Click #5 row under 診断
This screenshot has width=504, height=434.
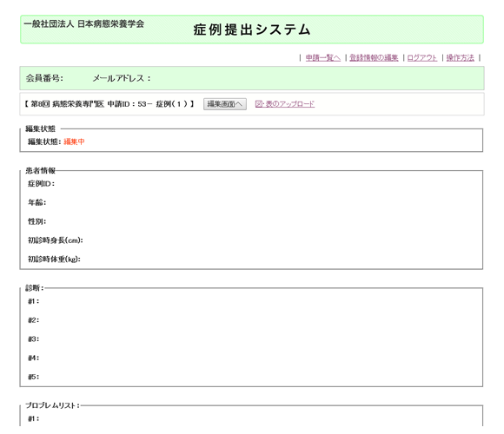(33, 377)
